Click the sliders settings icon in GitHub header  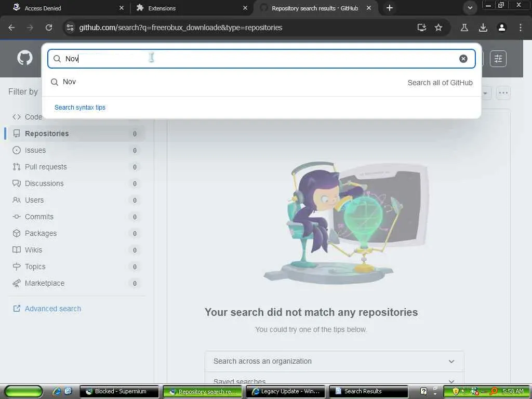498,59
